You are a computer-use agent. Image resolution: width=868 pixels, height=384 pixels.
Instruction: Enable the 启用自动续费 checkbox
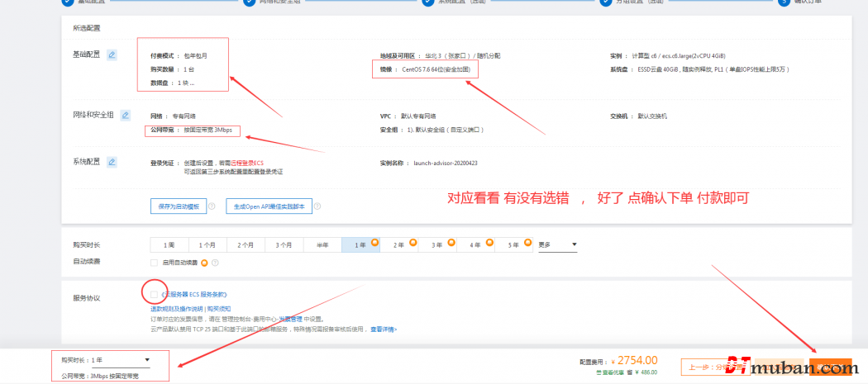pos(154,263)
